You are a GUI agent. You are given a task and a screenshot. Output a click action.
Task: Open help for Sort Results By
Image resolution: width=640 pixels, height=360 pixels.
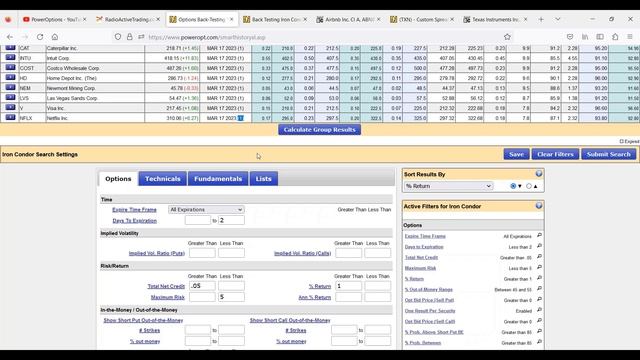539,174
